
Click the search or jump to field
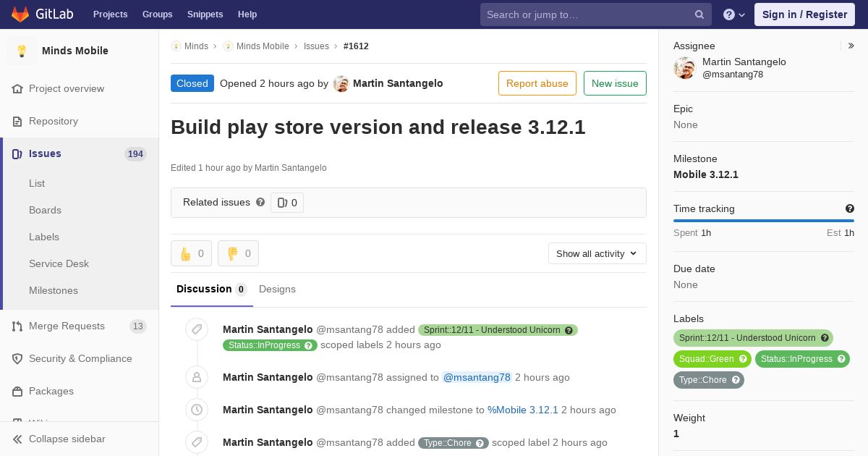click(596, 14)
